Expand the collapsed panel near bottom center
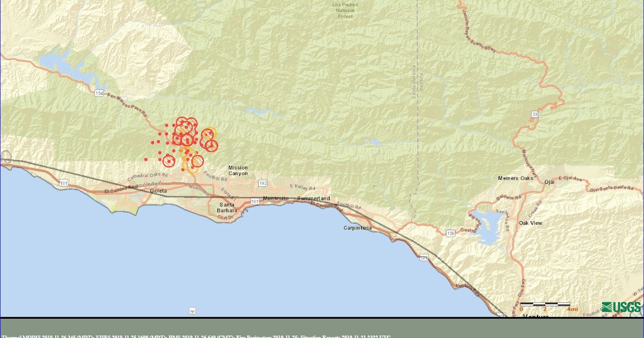The image size is (644, 338). (x=192, y=310)
